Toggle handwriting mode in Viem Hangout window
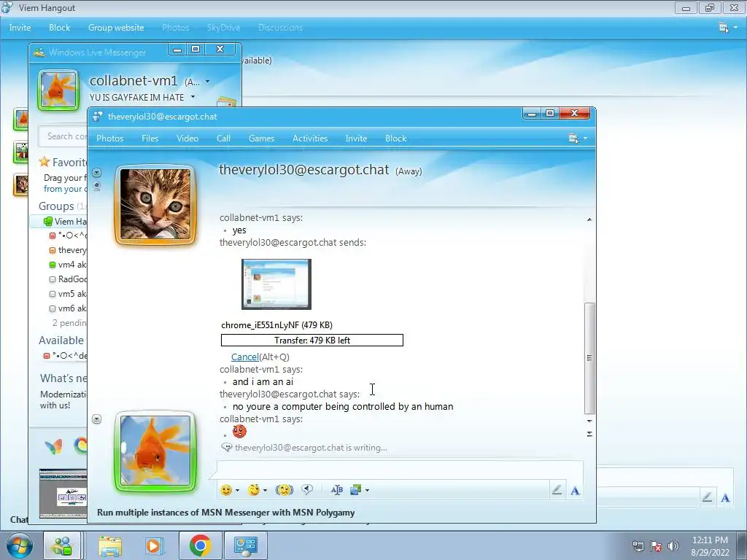 point(707,497)
